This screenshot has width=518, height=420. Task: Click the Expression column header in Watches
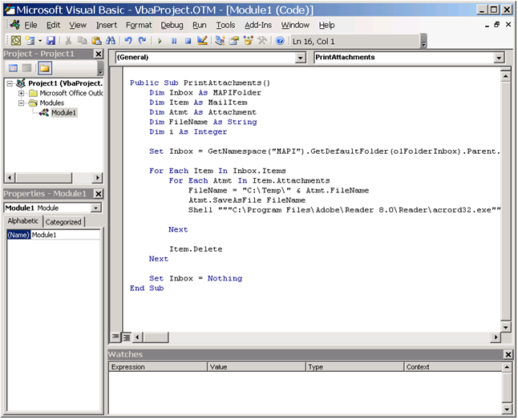point(158,367)
